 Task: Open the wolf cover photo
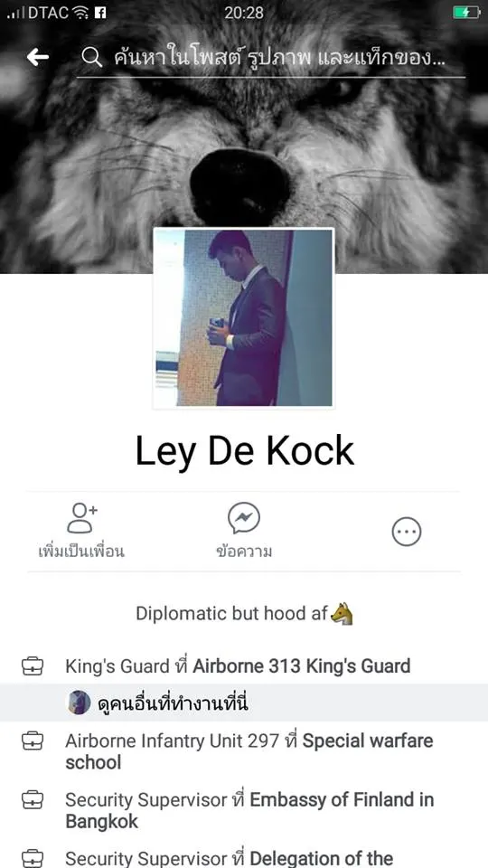(x=244, y=138)
